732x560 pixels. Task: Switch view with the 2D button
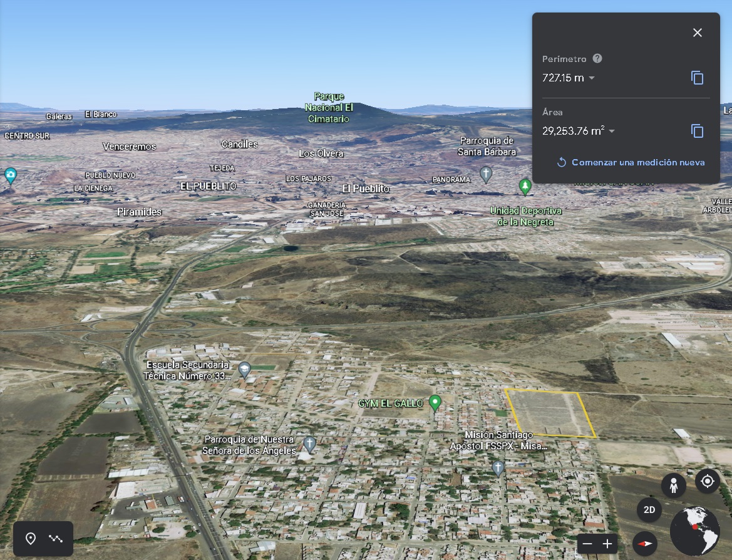tap(649, 509)
